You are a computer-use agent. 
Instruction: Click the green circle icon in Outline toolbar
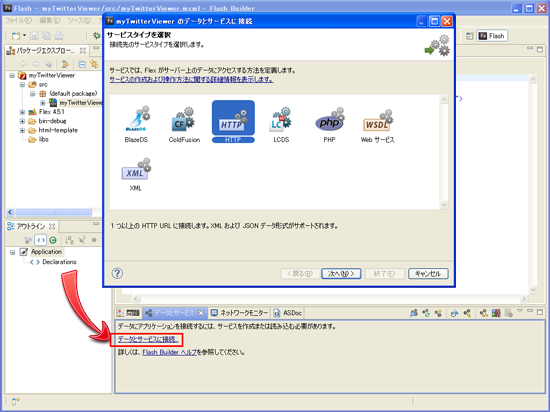click(x=53, y=240)
